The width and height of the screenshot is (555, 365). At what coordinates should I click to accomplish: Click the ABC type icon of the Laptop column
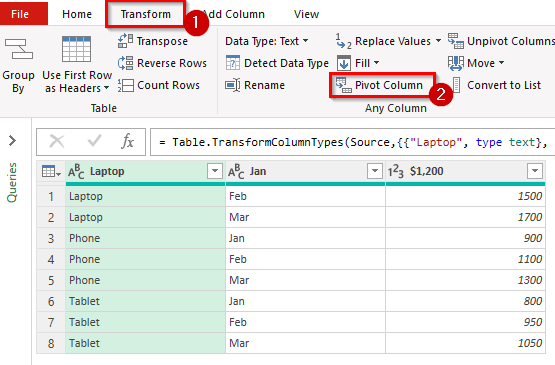76,171
